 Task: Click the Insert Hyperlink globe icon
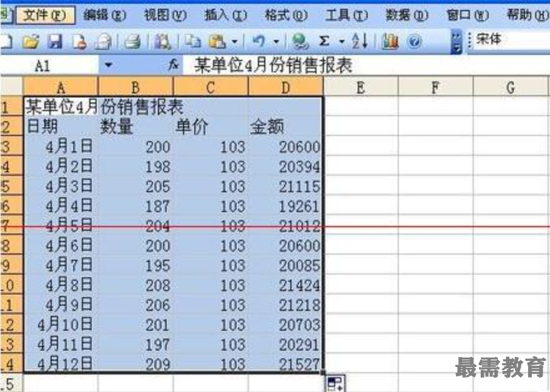pyautogui.click(x=300, y=42)
